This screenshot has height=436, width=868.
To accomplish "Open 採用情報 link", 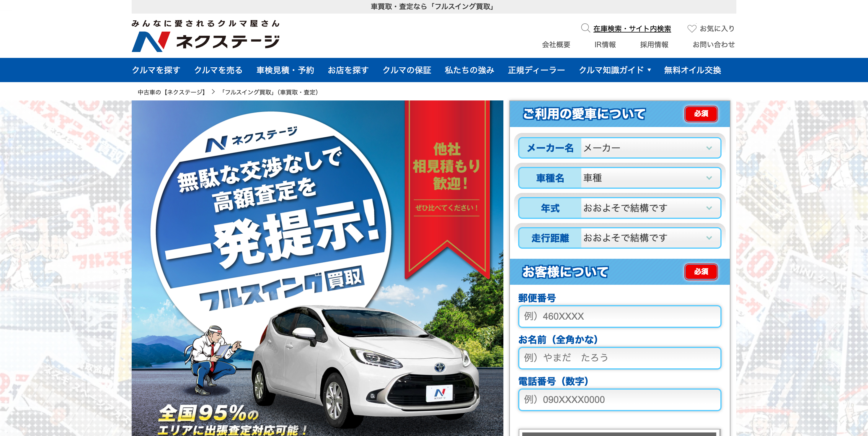I will pos(654,45).
